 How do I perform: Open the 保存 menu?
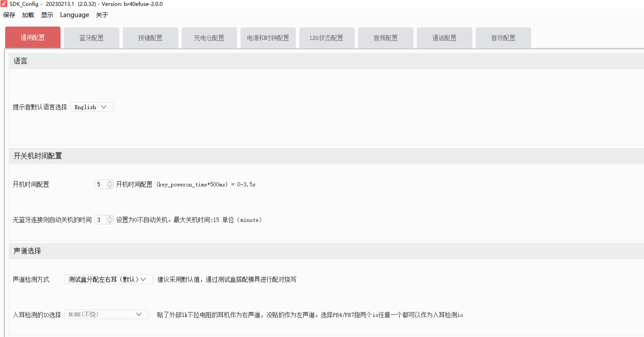pyautogui.click(x=9, y=15)
